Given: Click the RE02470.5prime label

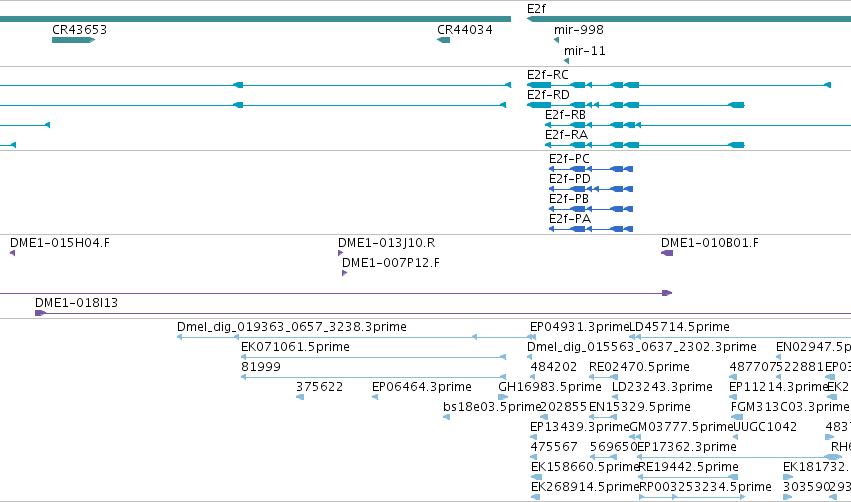Looking at the screenshot, I should [639, 367].
